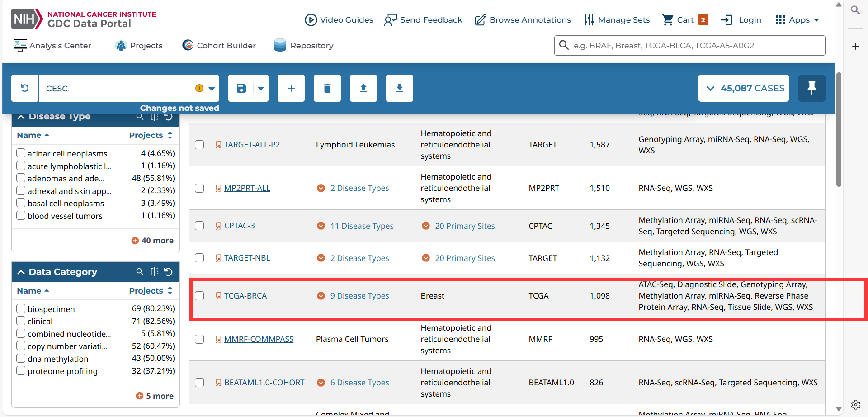Open the browser sidebar settings gear
The image size is (868, 417).
pyautogui.click(x=855, y=405)
